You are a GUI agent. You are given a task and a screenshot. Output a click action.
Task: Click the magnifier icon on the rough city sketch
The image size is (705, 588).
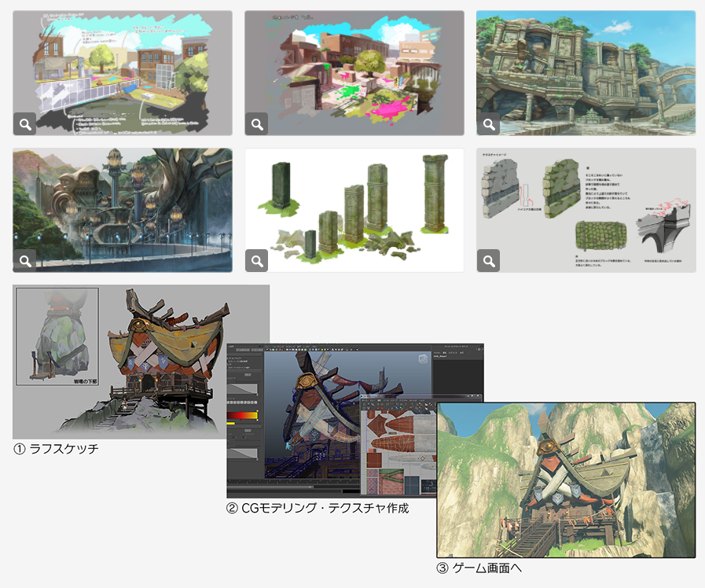(24, 123)
